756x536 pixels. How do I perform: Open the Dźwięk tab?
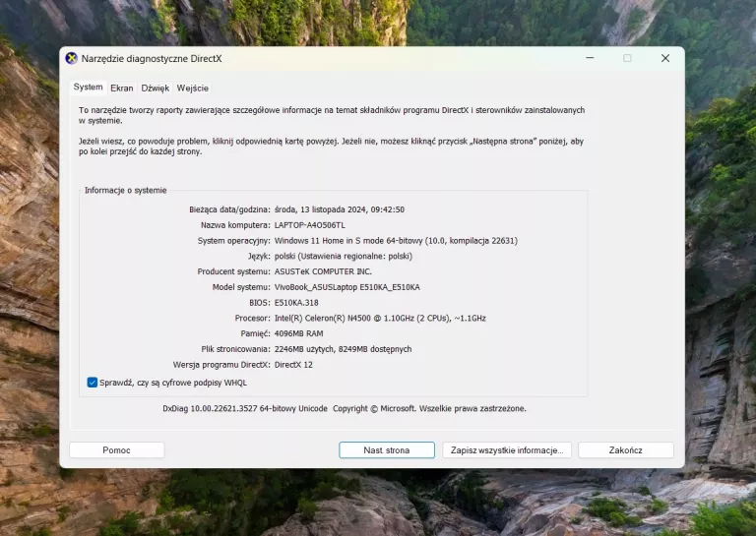click(x=155, y=89)
